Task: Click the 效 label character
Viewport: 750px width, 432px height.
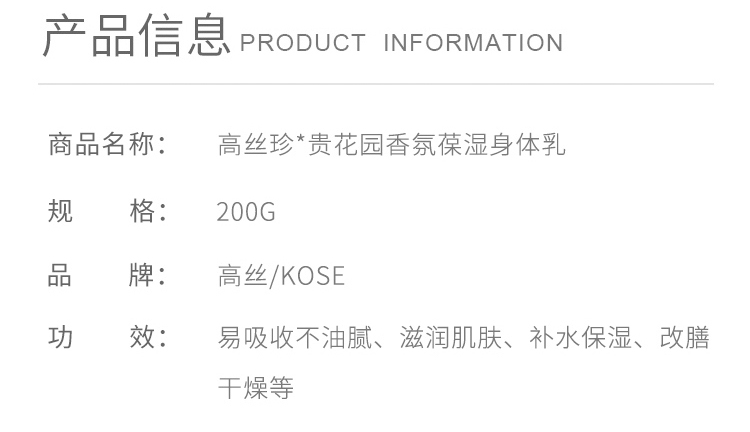Action: pyautogui.click(x=142, y=337)
